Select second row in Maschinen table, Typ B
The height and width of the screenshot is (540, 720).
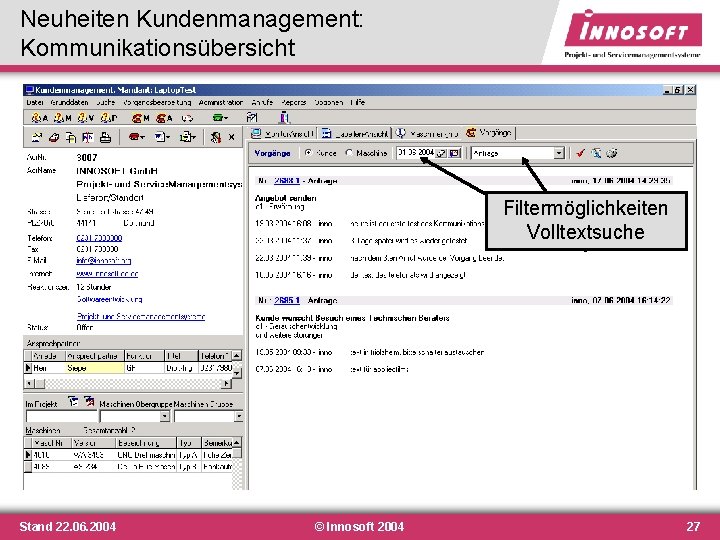[x=128, y=467]
